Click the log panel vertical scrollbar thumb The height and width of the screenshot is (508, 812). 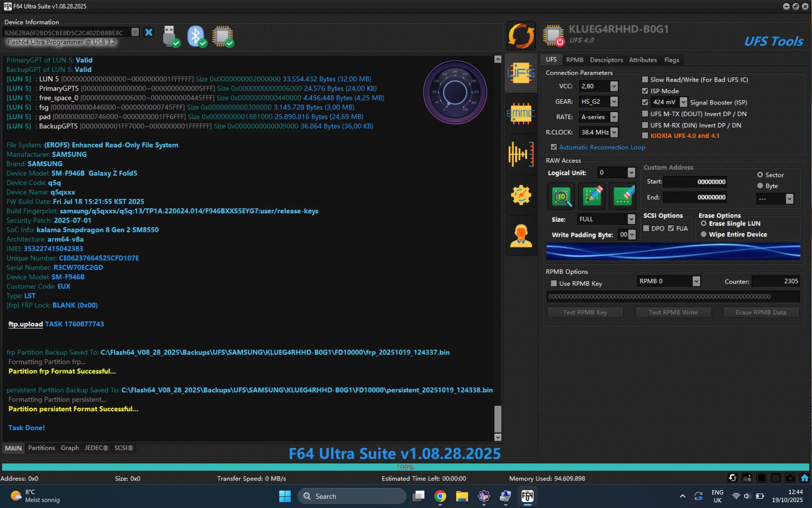[497, 418]
